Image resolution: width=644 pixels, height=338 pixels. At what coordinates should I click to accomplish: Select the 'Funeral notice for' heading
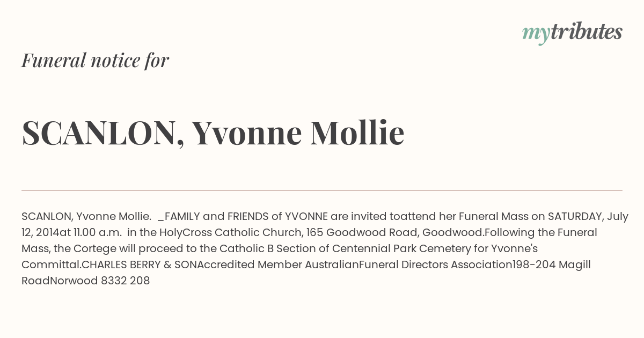(96, 61)
